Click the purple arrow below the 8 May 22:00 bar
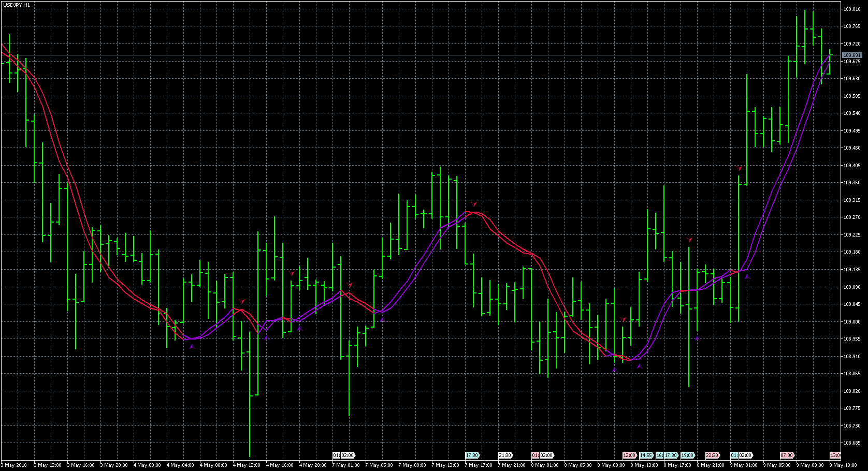 click(x=697, y=338)
